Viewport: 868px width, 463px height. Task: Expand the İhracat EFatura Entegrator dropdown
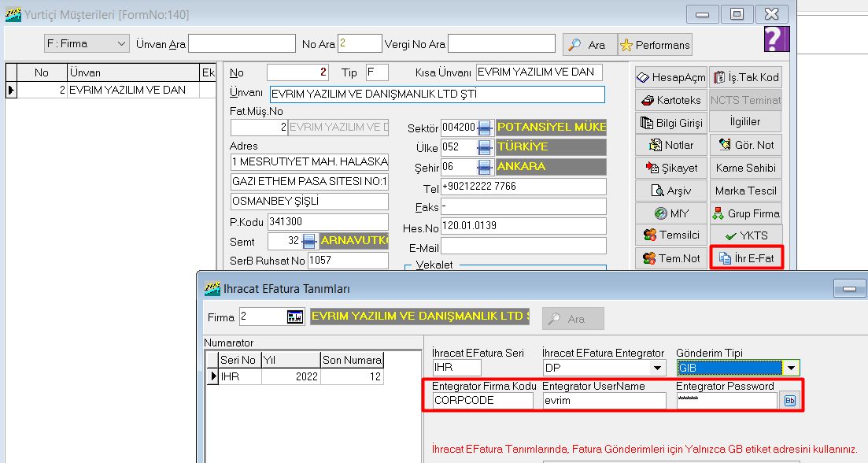click(658, 368)
